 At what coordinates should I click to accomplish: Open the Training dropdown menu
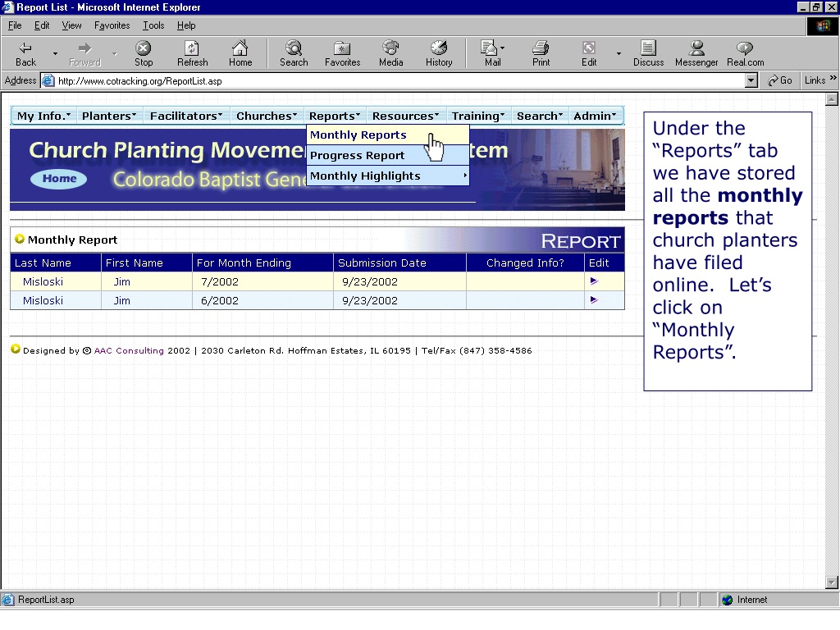[478, 116]
